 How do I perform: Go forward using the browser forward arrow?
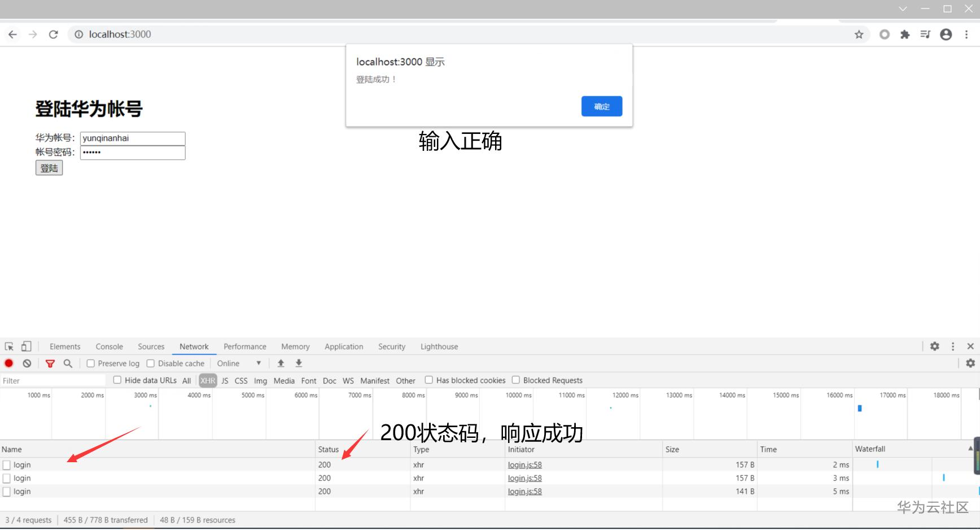tap(33, 34)
